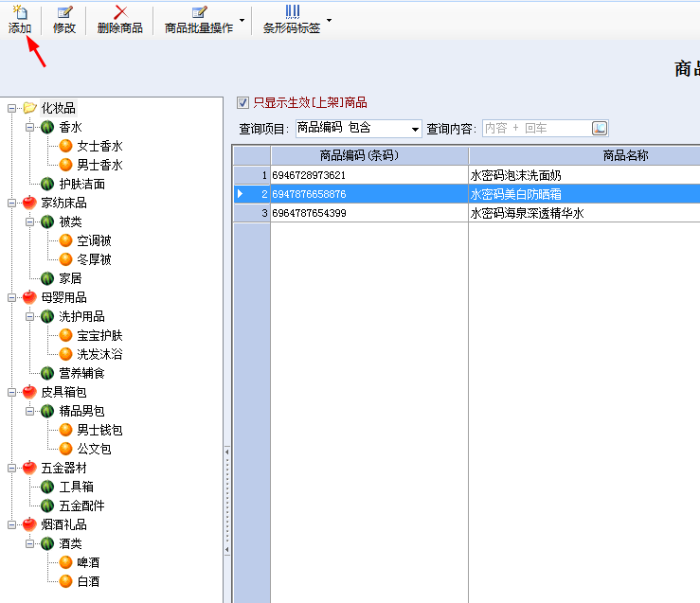Viewport: 700px width, 603px height.
Task: Click the splitter handle between tree and grid
Action: coord(226,502)
